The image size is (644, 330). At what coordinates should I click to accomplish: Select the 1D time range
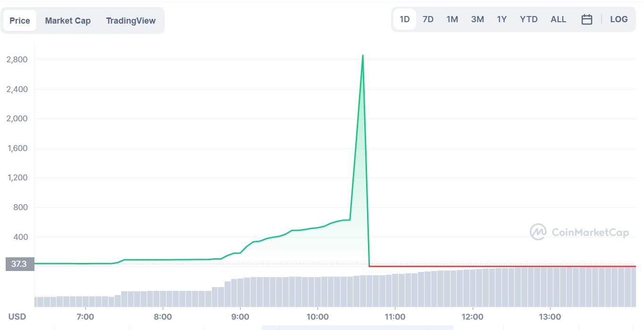point(405,19)
